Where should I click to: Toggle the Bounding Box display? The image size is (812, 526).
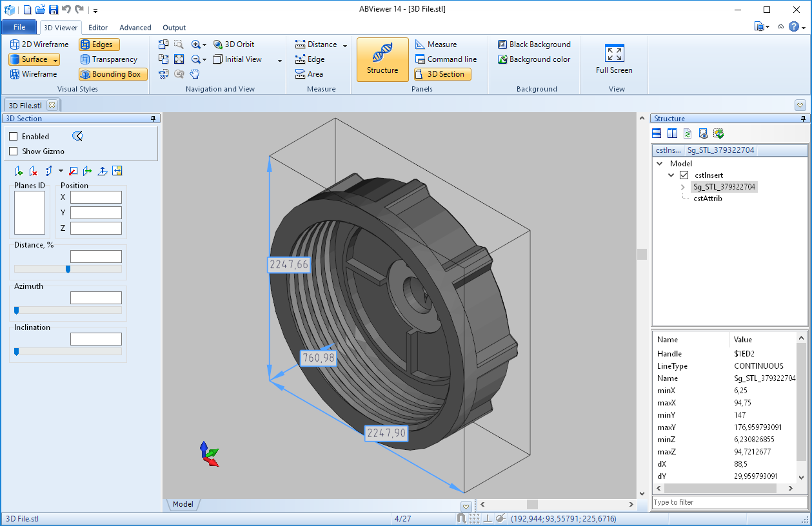(114, 74)
